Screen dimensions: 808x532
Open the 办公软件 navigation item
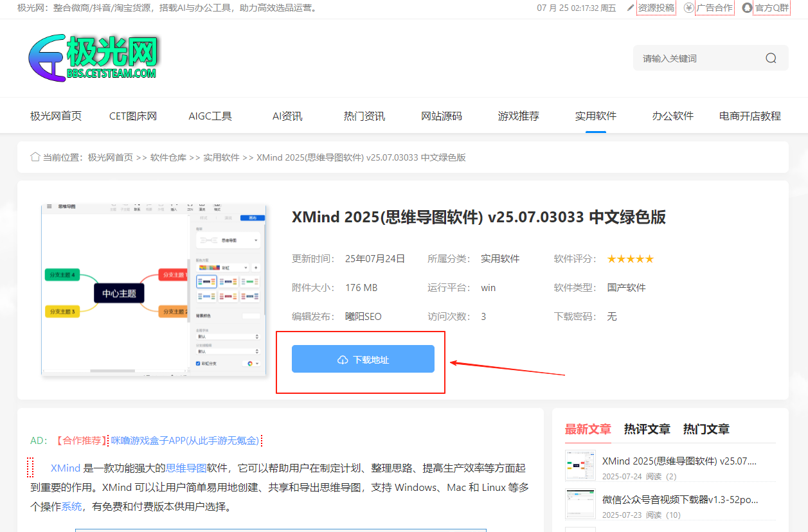[x=673, y=116]
